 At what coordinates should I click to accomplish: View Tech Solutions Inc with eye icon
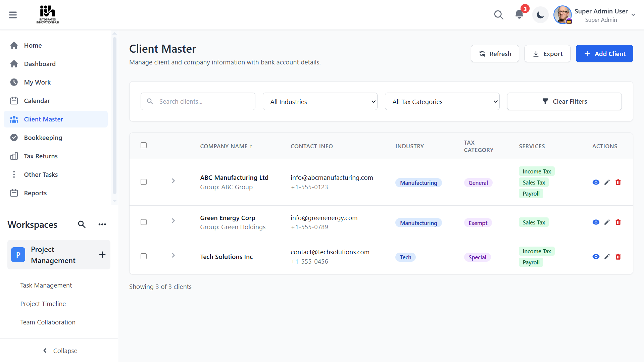pyautogui.click(x=596, y=257)
